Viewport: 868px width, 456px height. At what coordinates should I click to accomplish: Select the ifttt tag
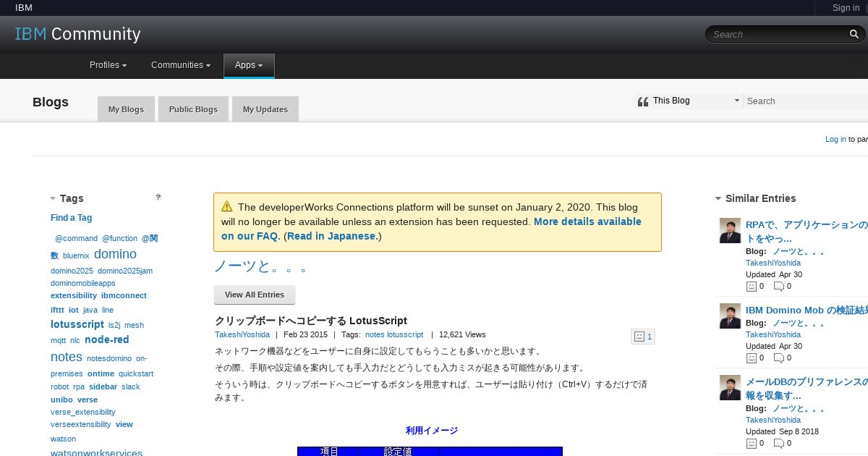[57, 310]
